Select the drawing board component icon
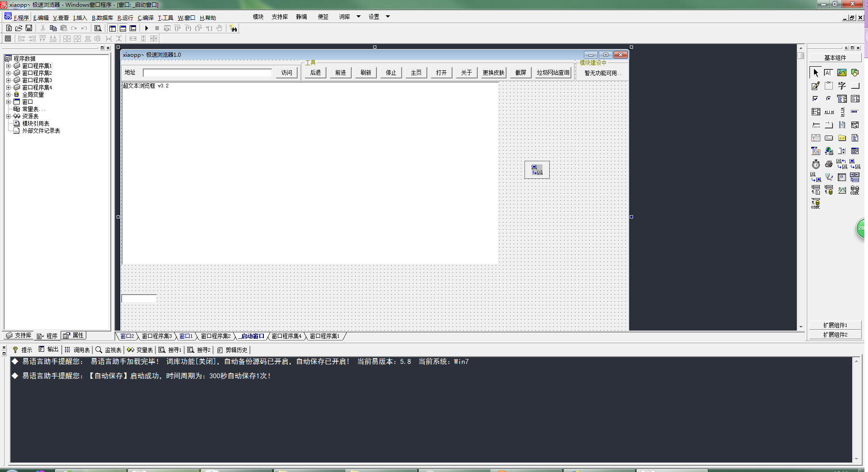 tap(816, 86)
